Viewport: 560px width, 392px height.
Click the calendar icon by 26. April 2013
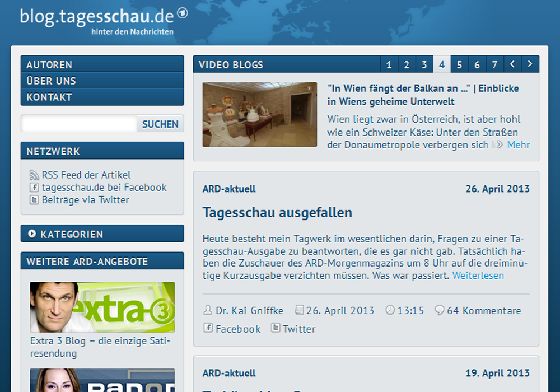point(299,310)
